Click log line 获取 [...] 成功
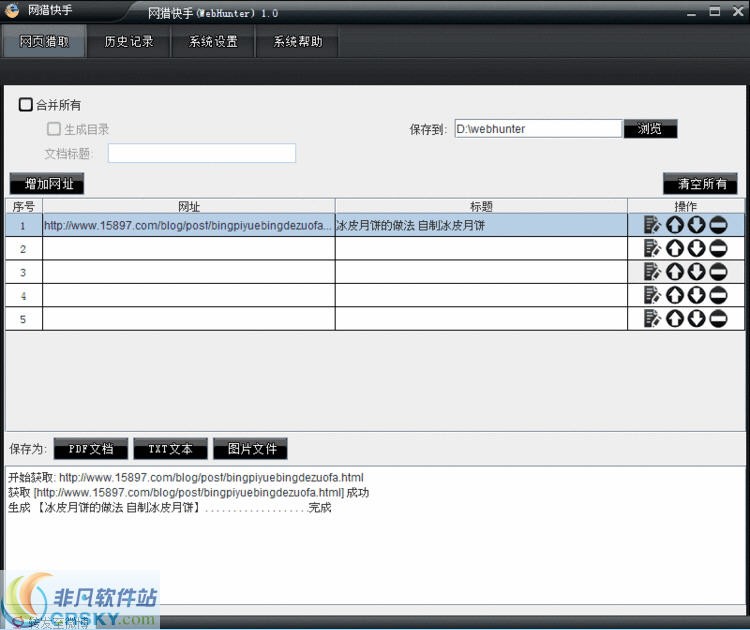The height and width of the screenshot is (630, 750). coord(188,492)
